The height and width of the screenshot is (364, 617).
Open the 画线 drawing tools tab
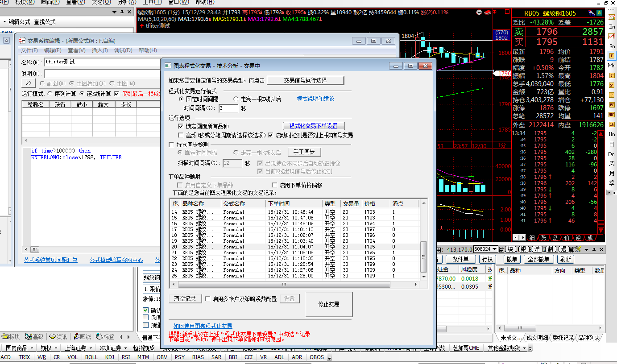coord(82,337)
